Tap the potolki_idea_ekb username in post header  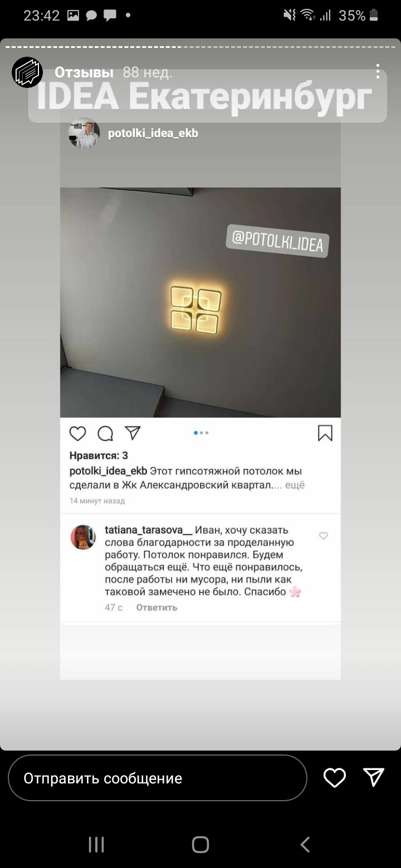(153, 134)
